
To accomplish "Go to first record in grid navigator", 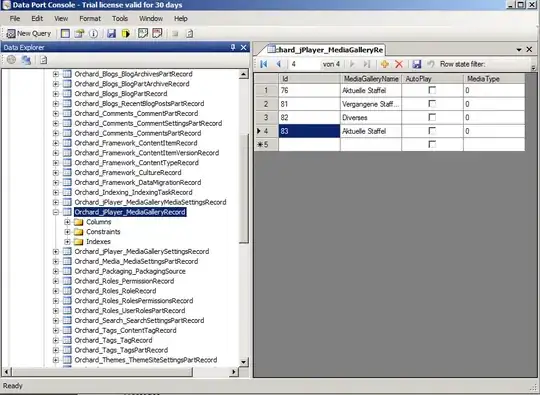I will click(x=264, y=64).
